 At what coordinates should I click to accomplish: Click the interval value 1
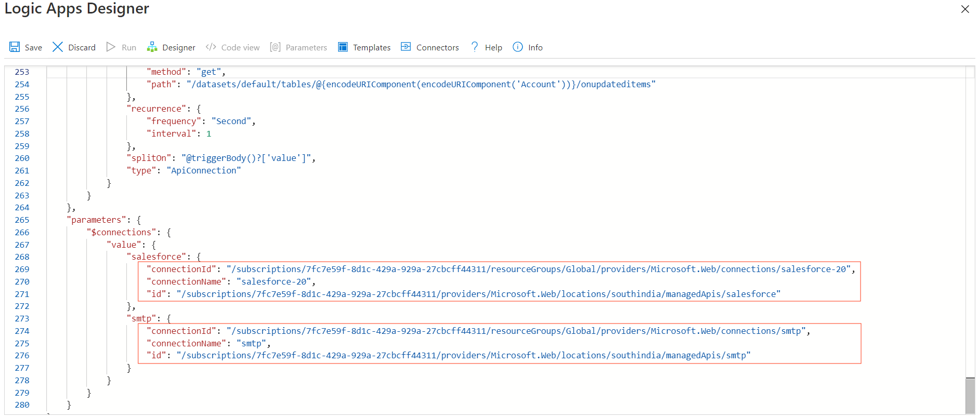[x=209, y=133]
